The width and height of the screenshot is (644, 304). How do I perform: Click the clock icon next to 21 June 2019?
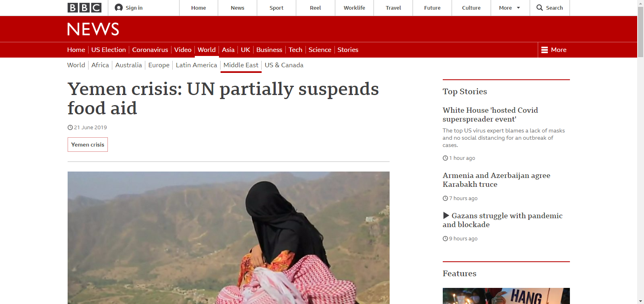pos(70,127)
